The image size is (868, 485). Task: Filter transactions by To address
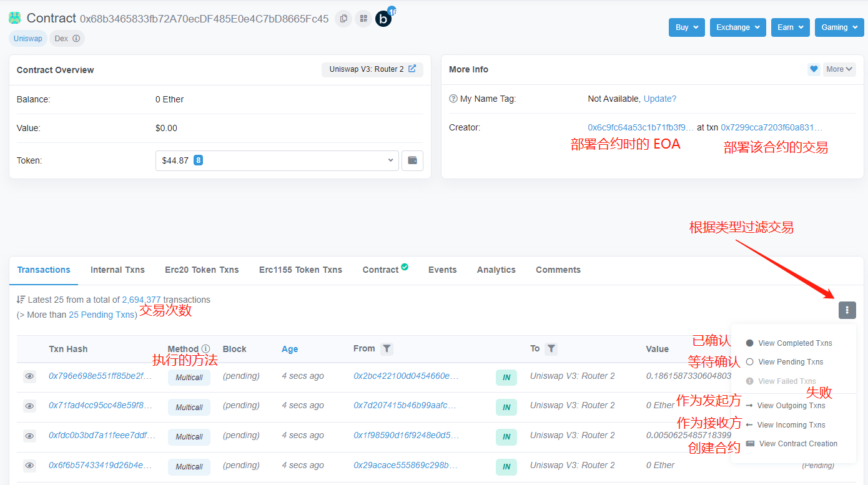(x=551, y=349)
